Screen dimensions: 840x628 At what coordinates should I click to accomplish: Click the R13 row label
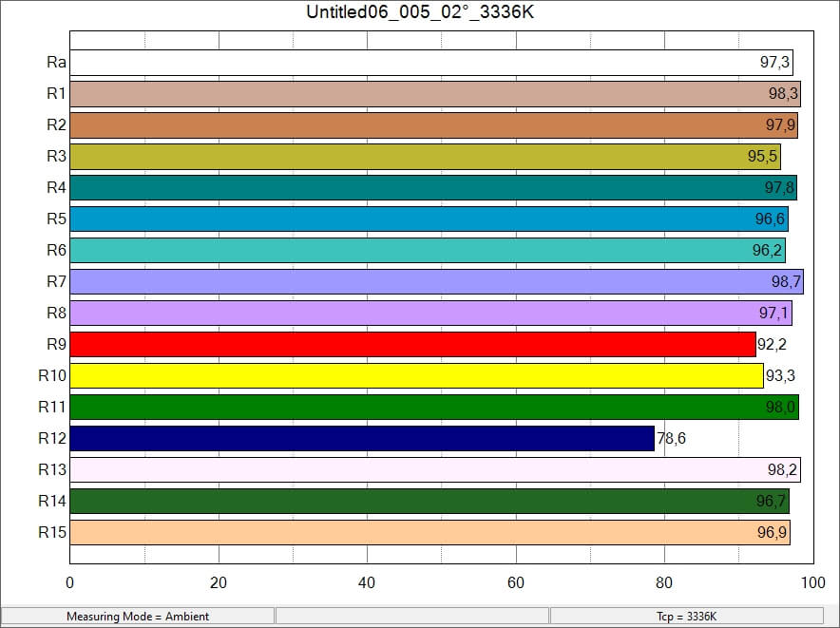tap(52, 469)
